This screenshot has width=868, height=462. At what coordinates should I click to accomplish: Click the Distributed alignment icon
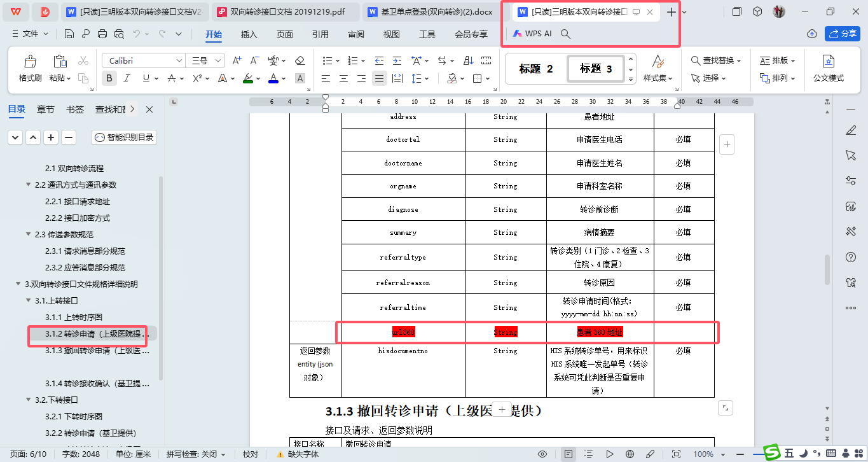397,78
